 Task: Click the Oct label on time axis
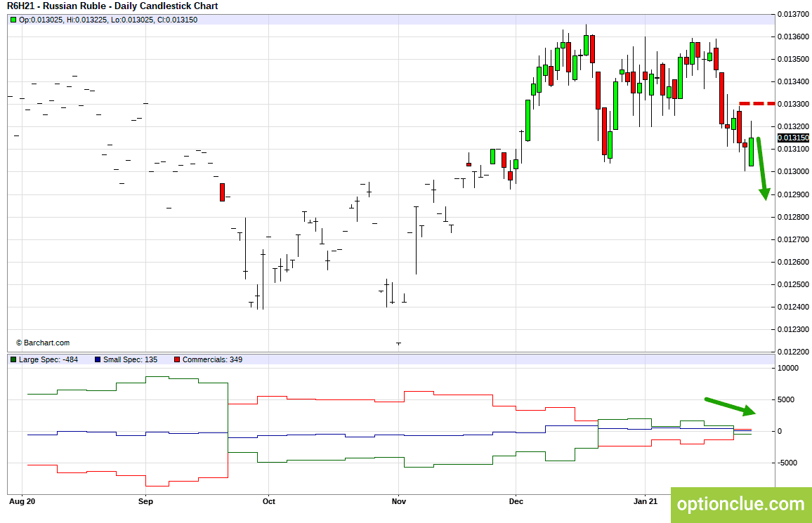click(269, 501)
